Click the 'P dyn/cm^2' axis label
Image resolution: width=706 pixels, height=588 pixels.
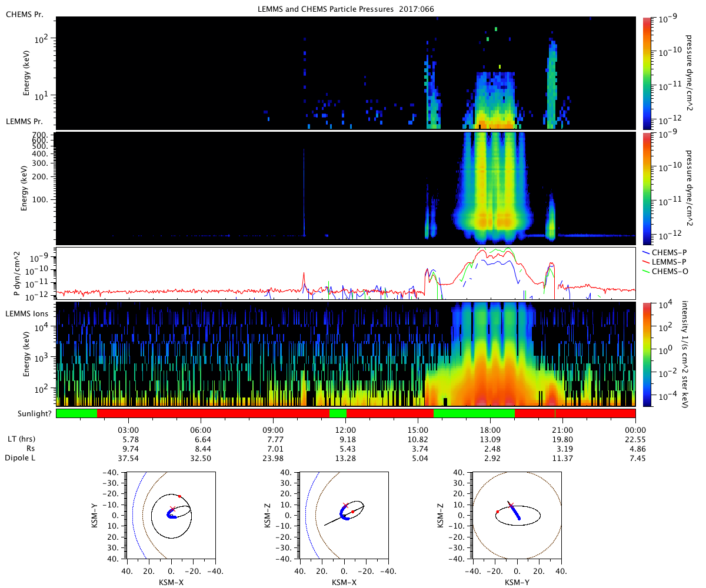[x=17, y=275]
